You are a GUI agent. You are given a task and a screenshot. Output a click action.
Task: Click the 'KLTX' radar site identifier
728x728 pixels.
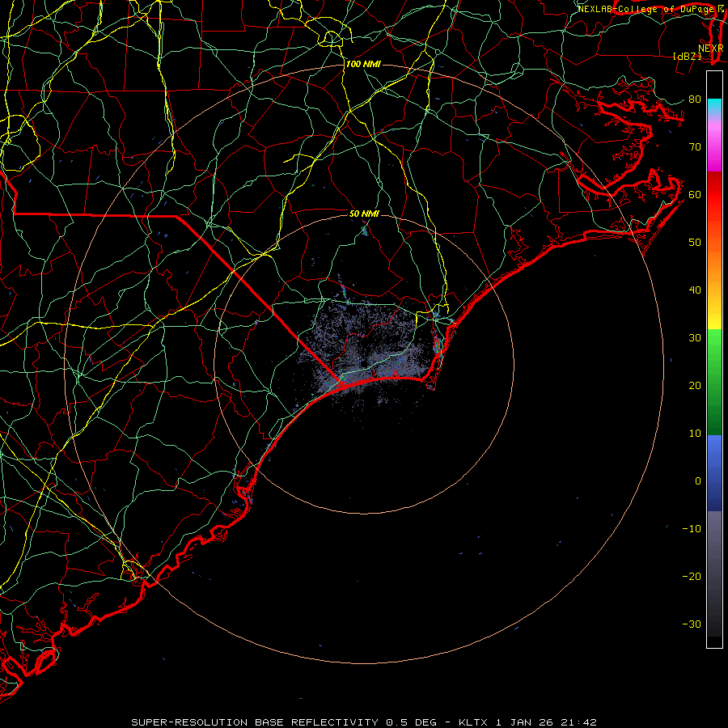point(473,722)
